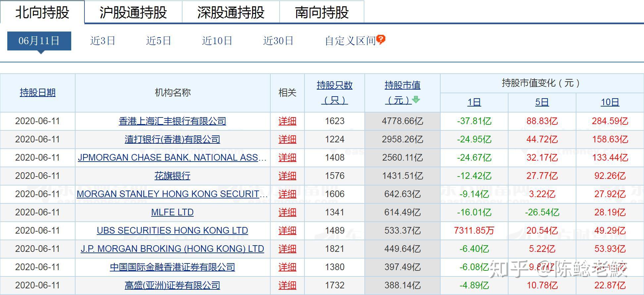This screenshot has height=295, width=644.
Task: Choose the 近10日 range filter
Action: 217,41
